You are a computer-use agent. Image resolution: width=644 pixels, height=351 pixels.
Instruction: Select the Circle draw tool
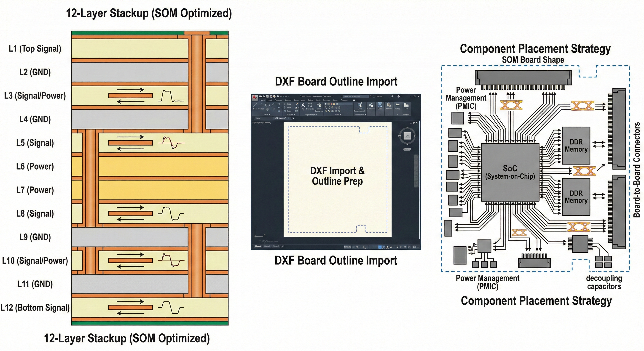coord(268,105)
